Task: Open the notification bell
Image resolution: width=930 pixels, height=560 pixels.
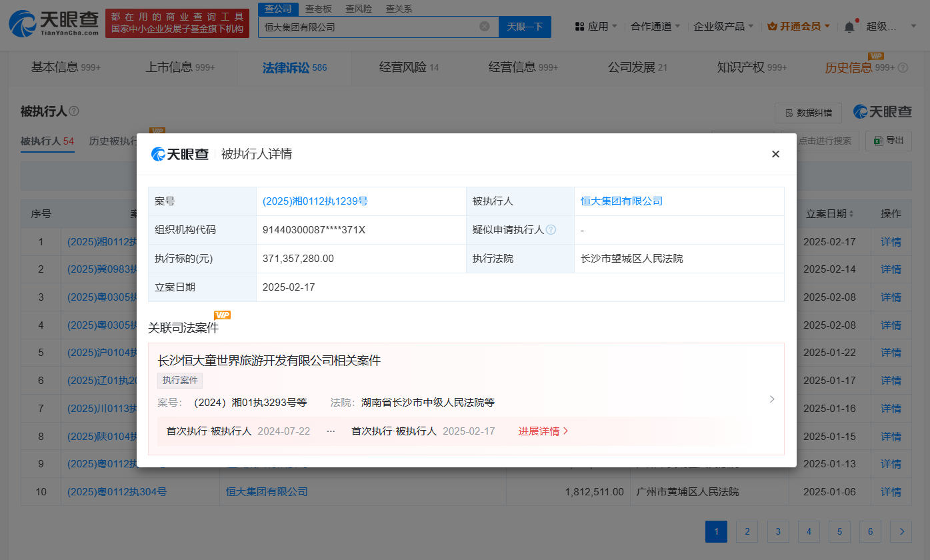Action: click(x=849, y=27)
